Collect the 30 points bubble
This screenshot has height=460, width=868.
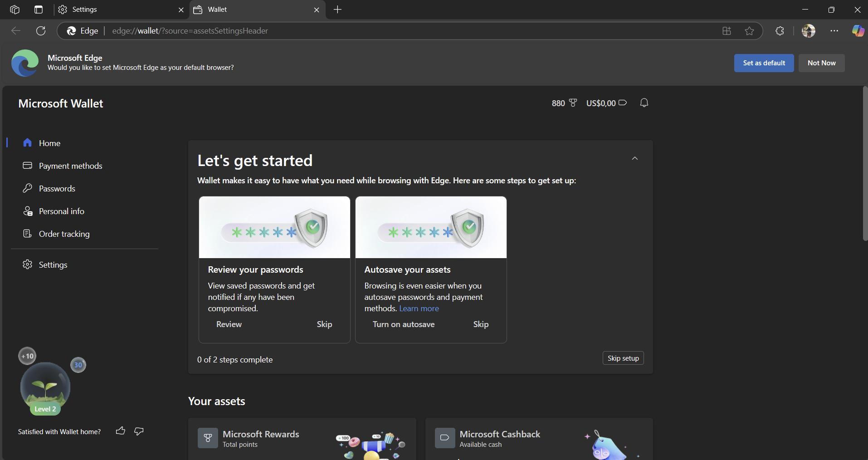pos(78,365)
